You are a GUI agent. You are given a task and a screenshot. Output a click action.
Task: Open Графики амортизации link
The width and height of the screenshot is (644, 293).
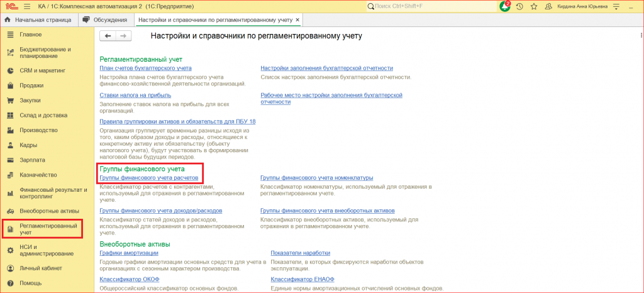[129, 253]
